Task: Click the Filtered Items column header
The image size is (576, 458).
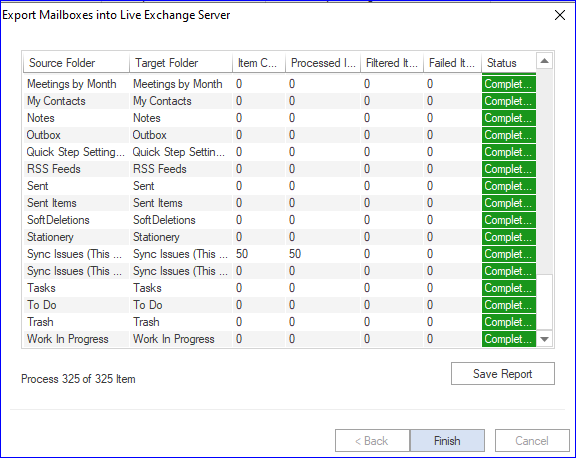Action: pyautogui.click(x=392, y=63)
